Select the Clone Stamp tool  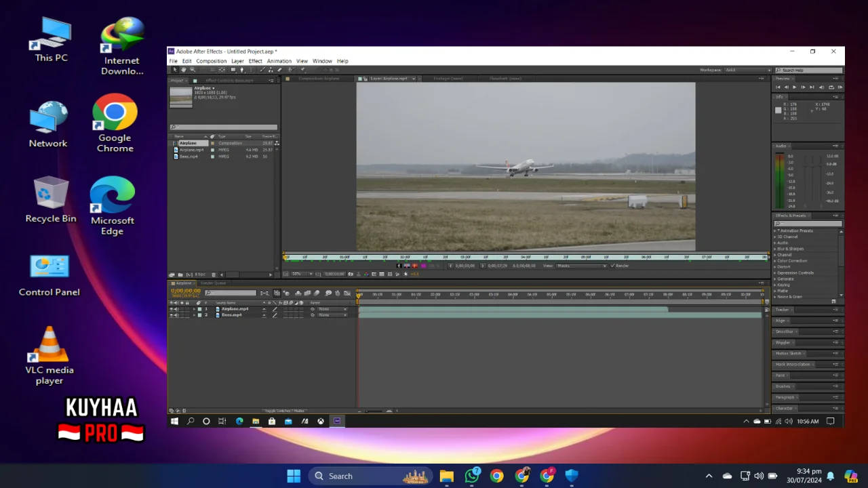click(x=271, y=69)
